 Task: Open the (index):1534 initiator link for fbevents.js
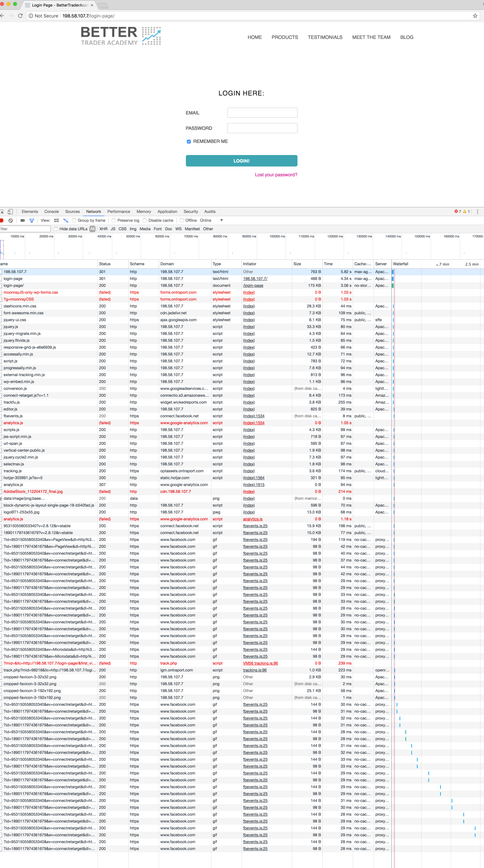254,416
